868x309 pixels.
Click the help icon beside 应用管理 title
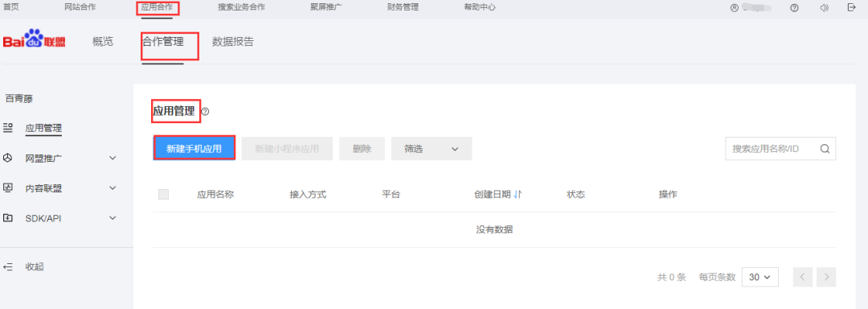click(x=206, y=112)
